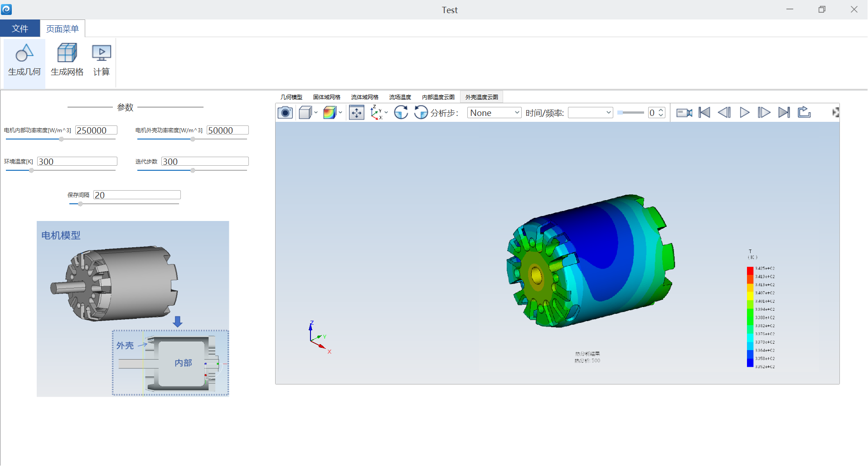The width and height of the screenshot is (868, 466).
Task: Click the app logo icon in title bar
Action: 6,10
